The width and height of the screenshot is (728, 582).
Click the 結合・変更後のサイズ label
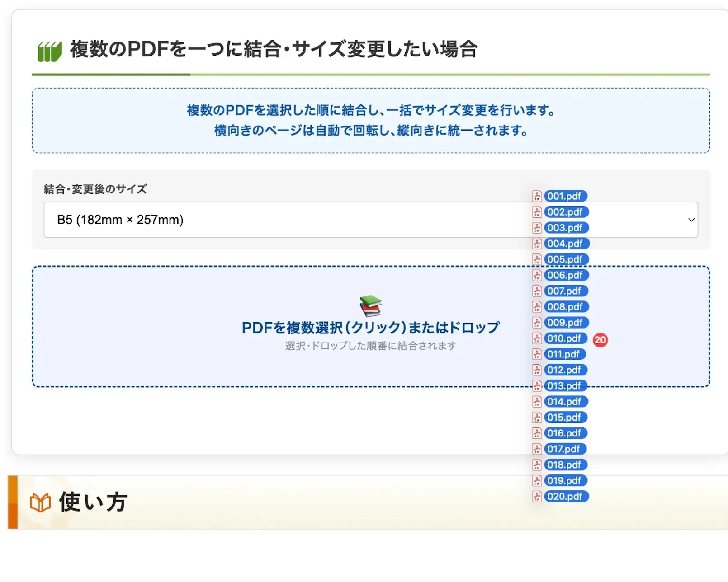(x=95, y=189)
